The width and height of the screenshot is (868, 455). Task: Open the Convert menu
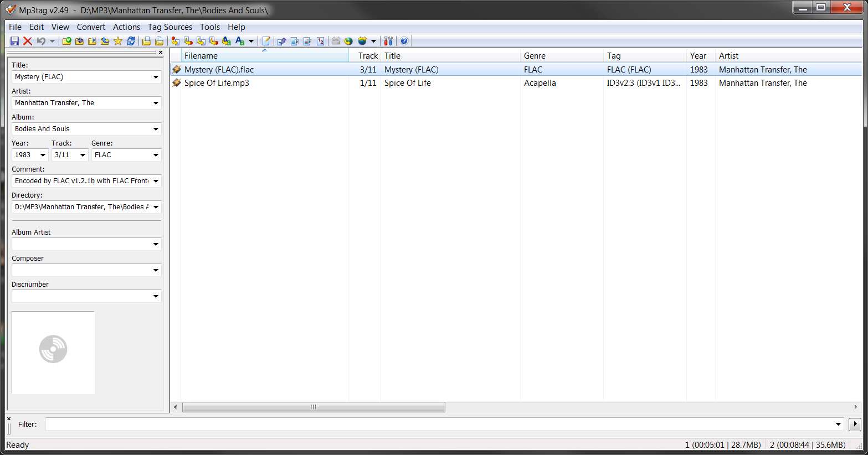91,27
